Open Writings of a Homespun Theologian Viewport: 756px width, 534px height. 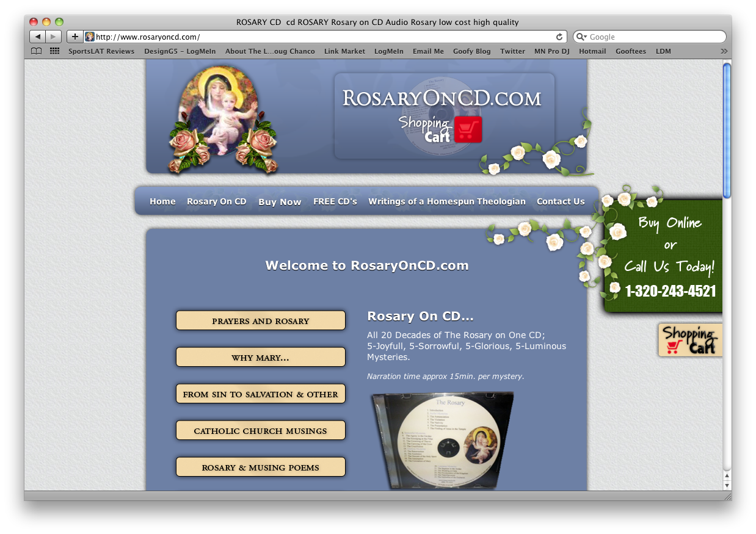pos(446,201)
